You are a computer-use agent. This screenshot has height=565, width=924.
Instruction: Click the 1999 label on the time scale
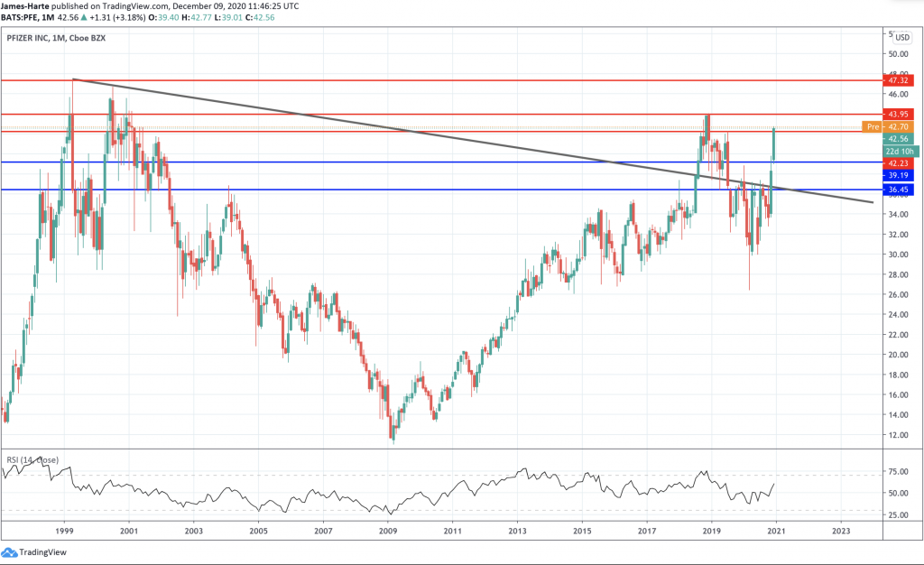pyautogui.click(x=65, y=533)
